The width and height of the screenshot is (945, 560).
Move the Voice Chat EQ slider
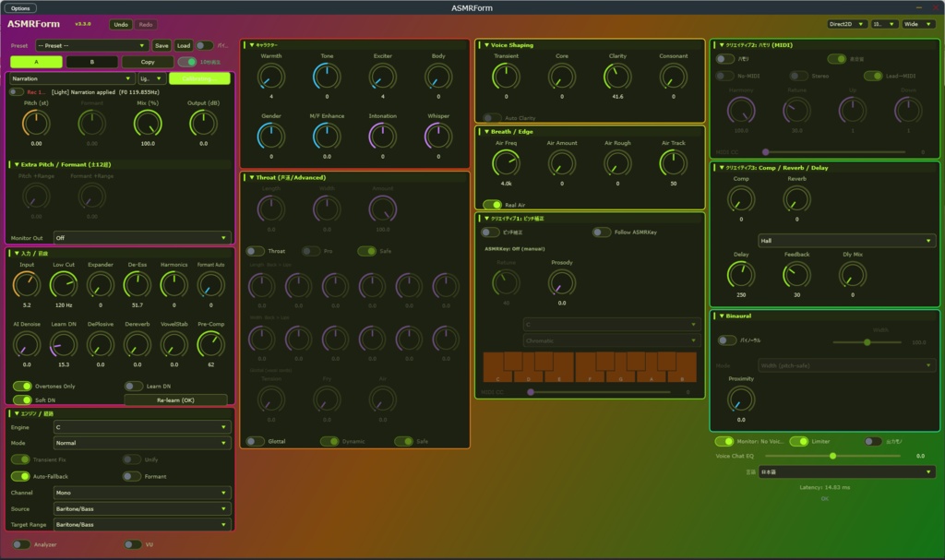tap(832, 457)
